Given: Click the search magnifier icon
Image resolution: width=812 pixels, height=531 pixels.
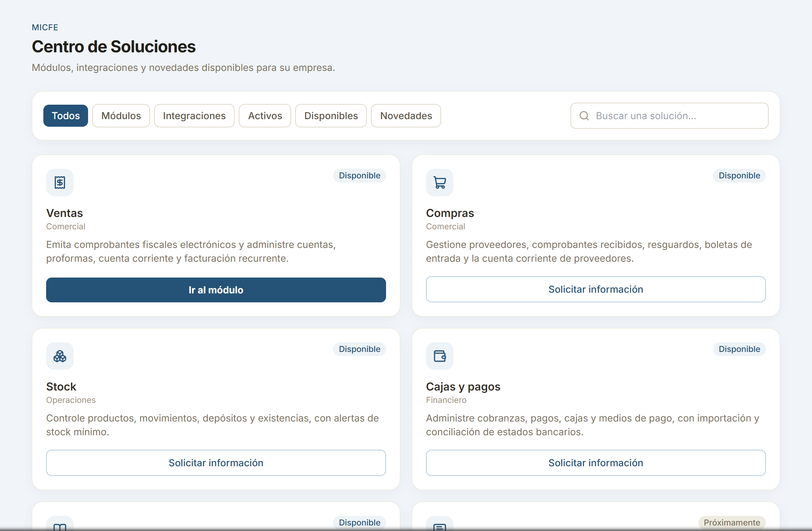Looking at the screenshot, I should pos(584,116).
